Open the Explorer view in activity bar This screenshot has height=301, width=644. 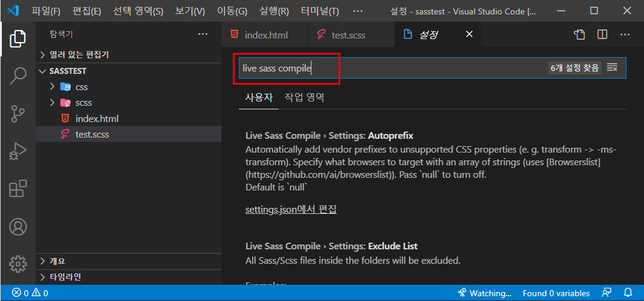(x=17, y=39)
